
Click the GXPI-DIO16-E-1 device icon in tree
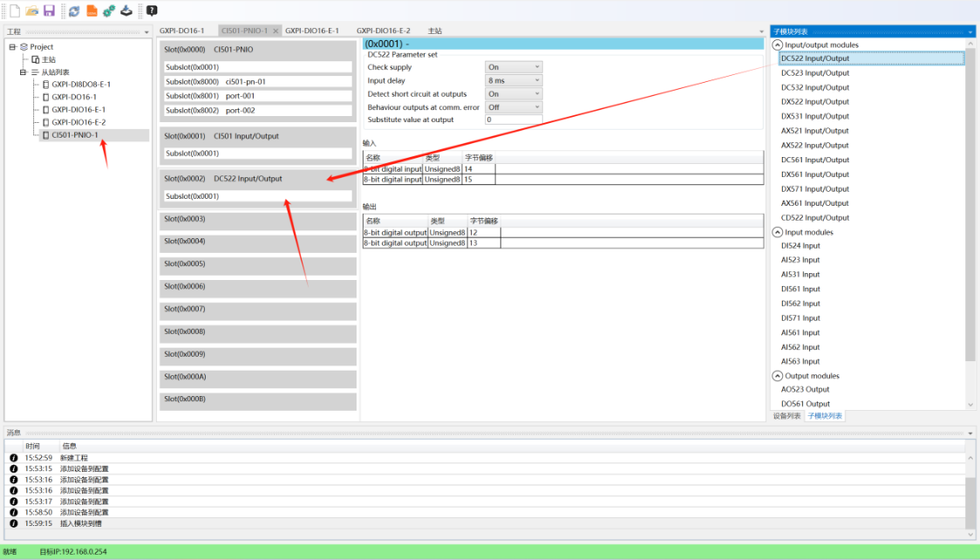[x=45, y=109]
